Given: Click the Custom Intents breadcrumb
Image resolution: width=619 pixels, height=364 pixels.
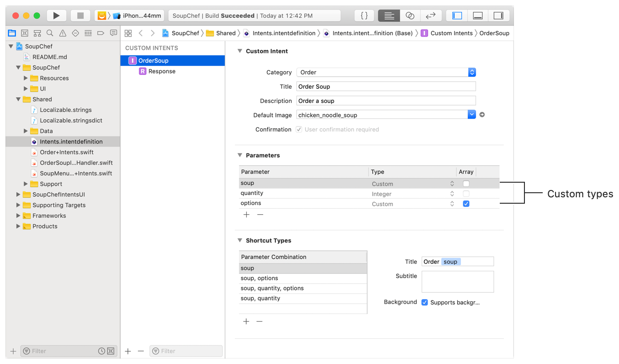Looking at the screenshot, I should click(447, 33).
